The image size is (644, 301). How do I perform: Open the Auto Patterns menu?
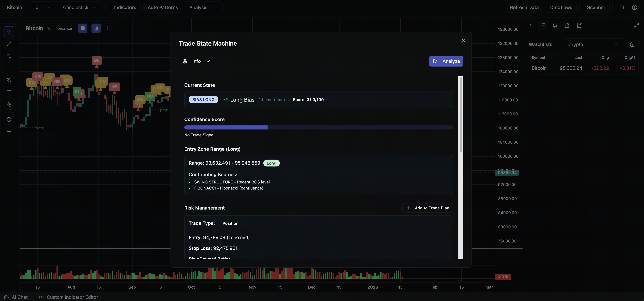tap(163, 8)
